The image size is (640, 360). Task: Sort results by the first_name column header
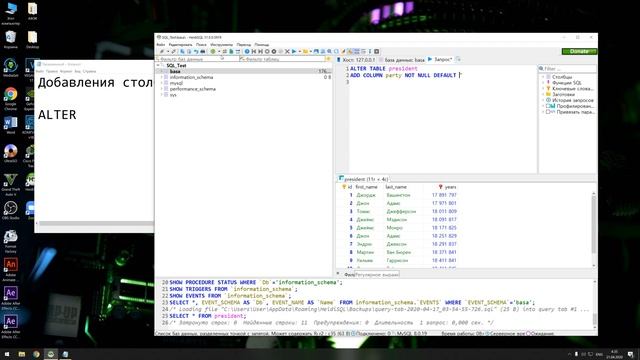[367, 187]
